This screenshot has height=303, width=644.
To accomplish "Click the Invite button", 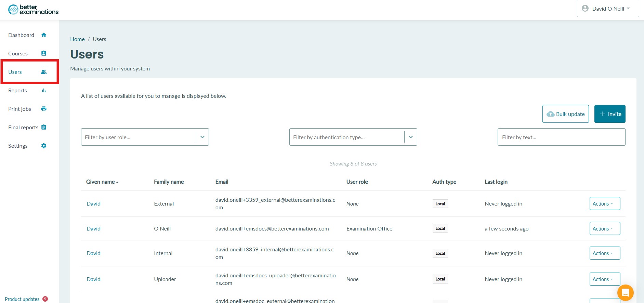I will [610, 114].
